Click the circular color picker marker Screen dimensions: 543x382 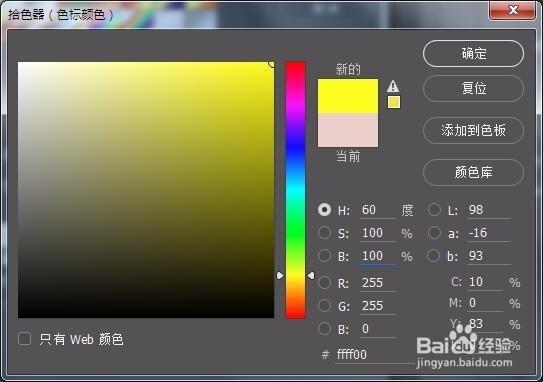pos(272,63)
